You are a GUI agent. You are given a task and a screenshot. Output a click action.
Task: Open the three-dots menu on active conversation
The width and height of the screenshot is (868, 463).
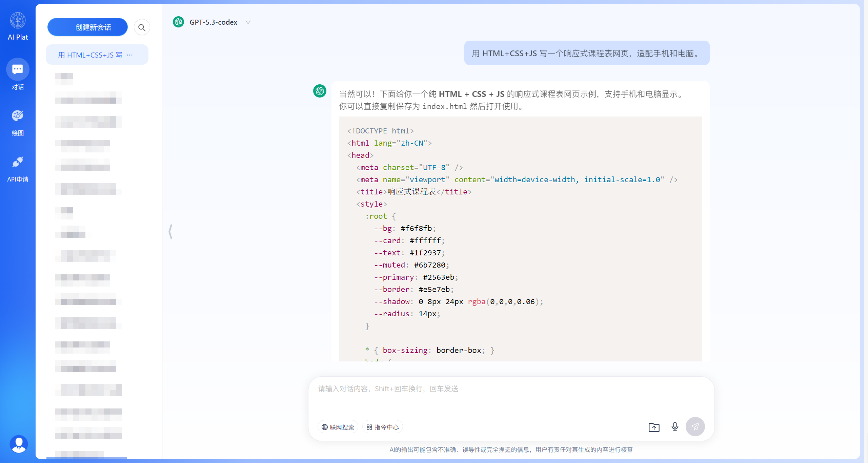130,55
